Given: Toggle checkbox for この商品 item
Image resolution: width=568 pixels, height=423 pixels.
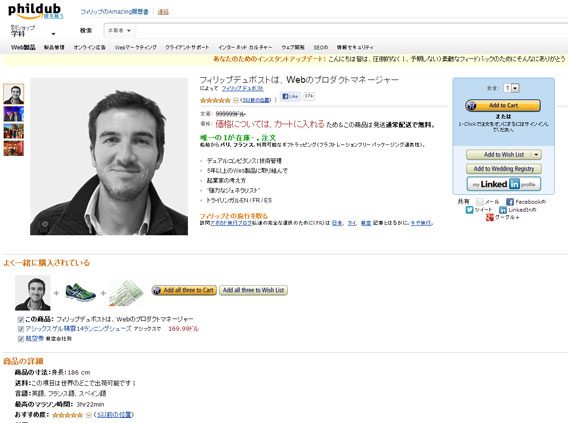Looking at the screenshot, I should click(x=21, y=319).
